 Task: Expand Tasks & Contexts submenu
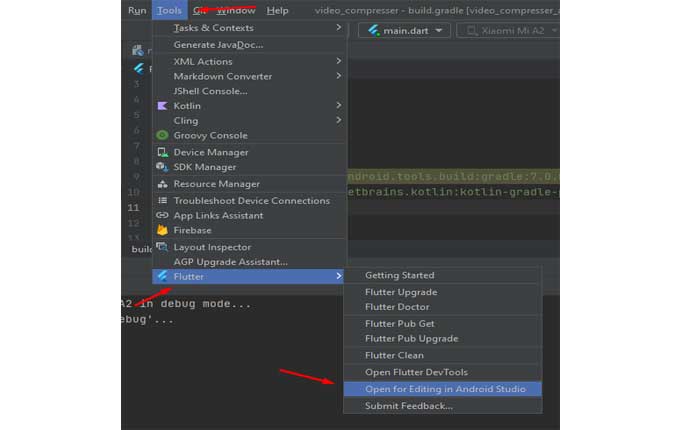click(x=213, y=28)
